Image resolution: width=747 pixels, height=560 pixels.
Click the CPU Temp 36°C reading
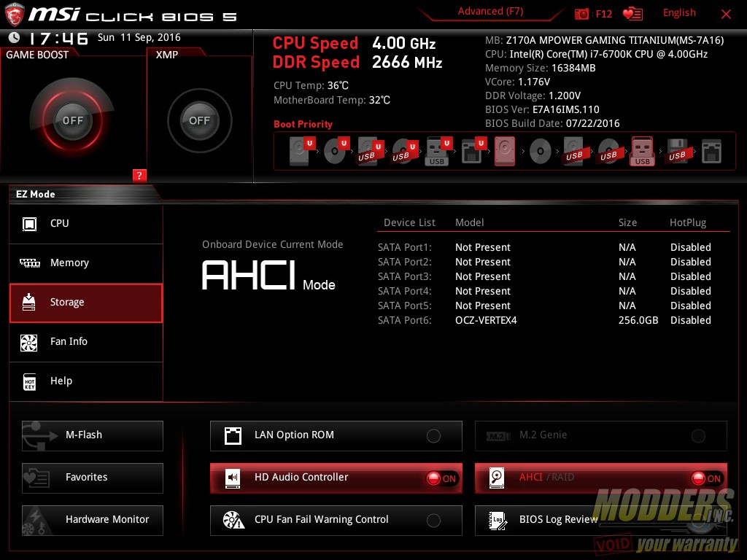pos(311,86)
